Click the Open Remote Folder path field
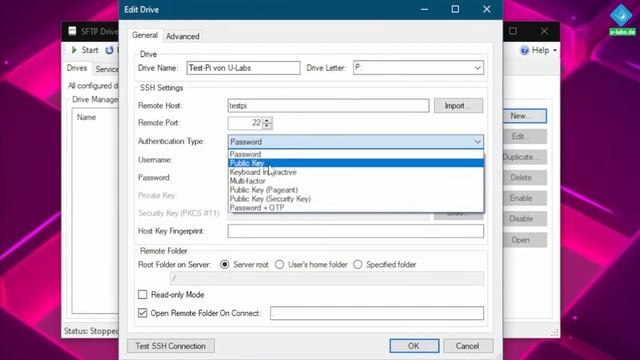The image size is (640, 360). (x=377, y=313)
